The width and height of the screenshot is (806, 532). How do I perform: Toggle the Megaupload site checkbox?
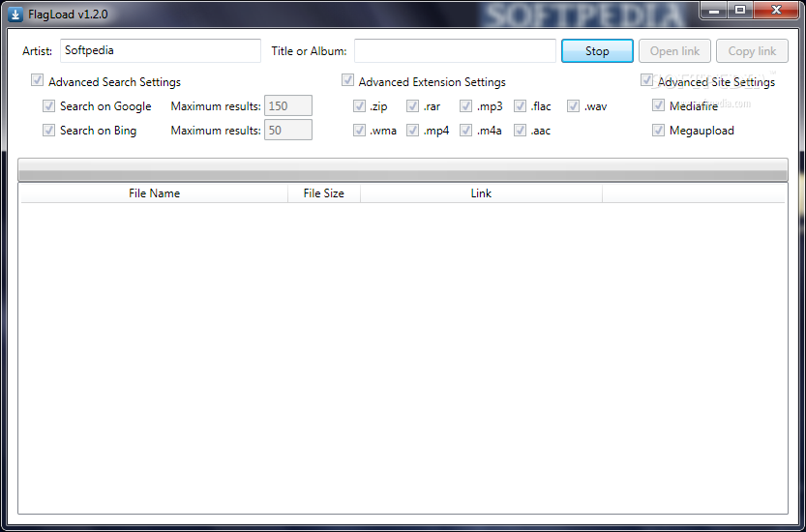pos(659,130)
